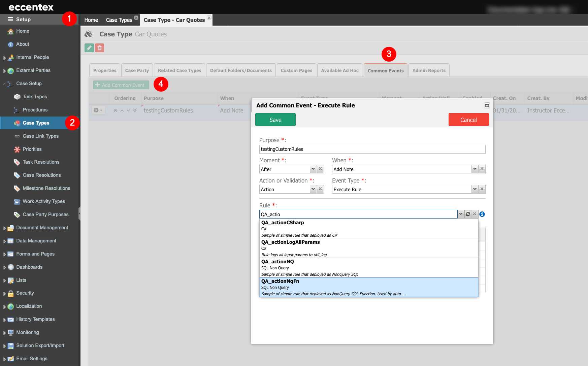
Task: Toggle the Setup hamburger menu
Action: pos(11,20)
